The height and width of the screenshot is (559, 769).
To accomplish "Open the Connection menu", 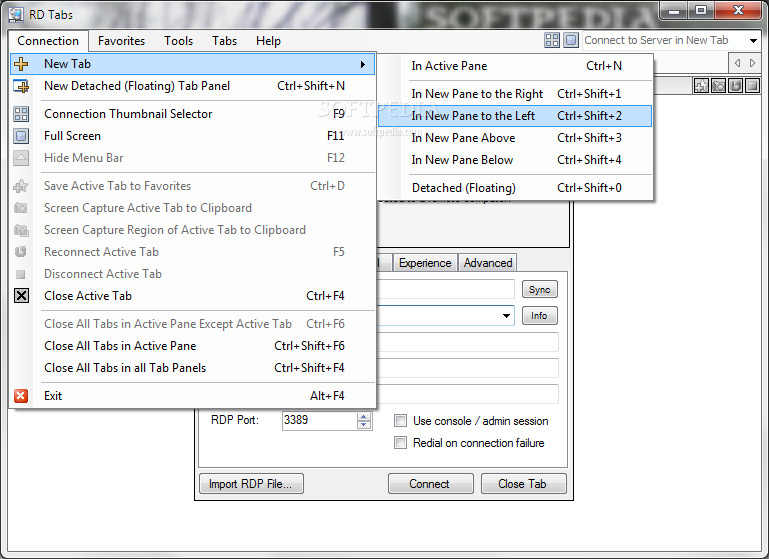I will [x=48, y=41].
